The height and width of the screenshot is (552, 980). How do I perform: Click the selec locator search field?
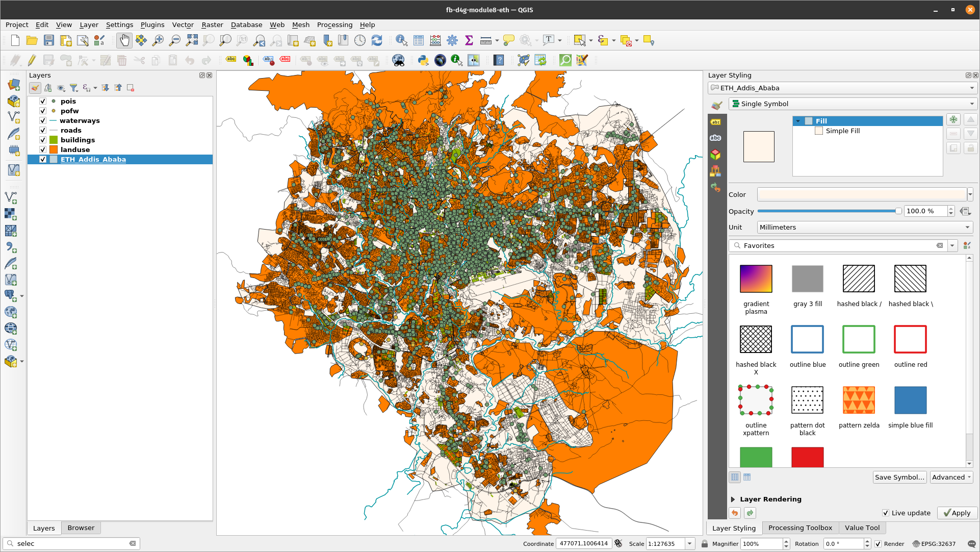(71, 544)
